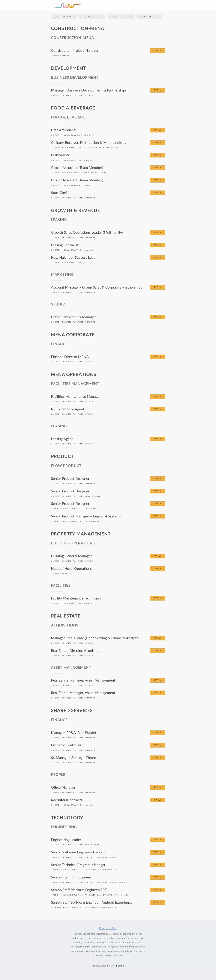Apply for Finance Director MENA
The height and width of the screenshot is (980, 216).
[x=157, y=357]
